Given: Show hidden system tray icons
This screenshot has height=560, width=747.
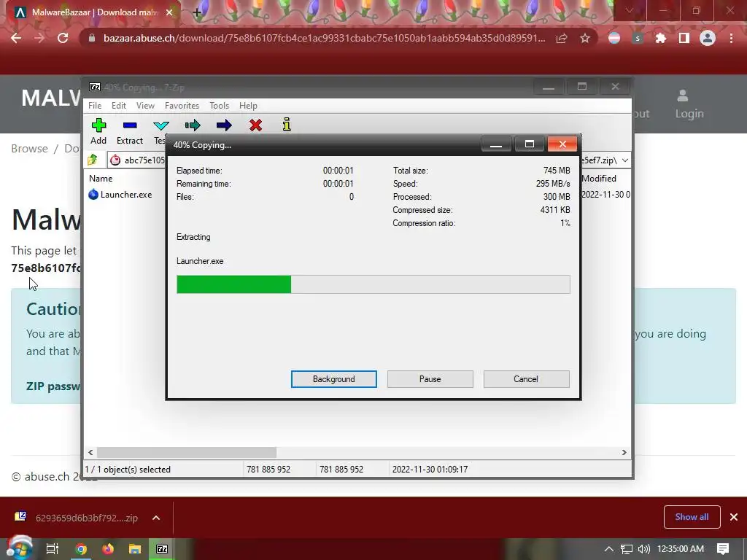Looking at the screenshot, I should (x=608, y=549).
